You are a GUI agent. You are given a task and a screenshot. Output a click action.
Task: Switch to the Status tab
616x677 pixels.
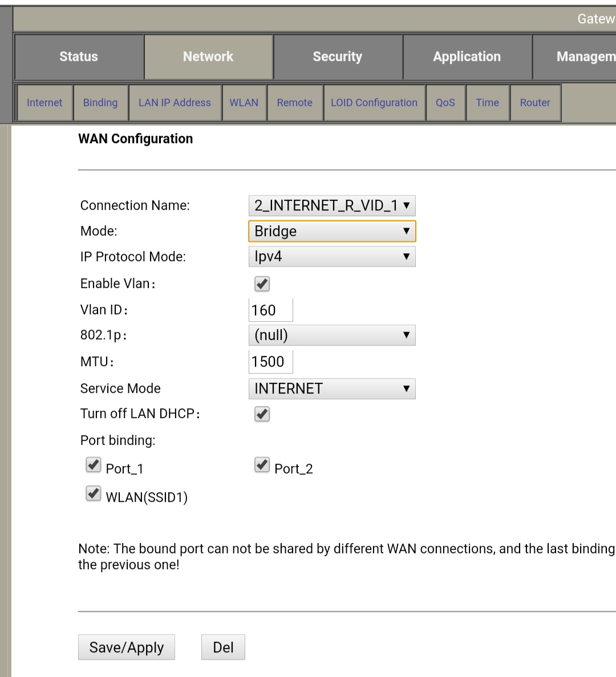click(79, 56)
